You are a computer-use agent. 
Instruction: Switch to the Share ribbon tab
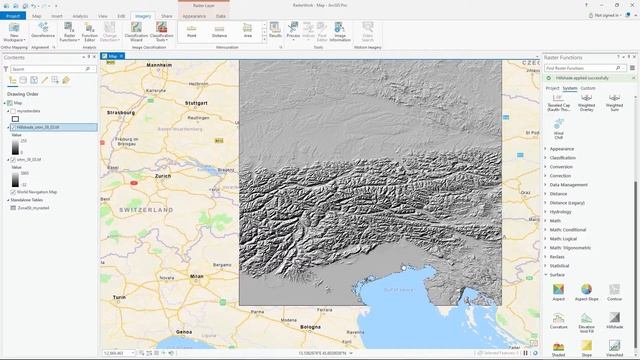167,16
